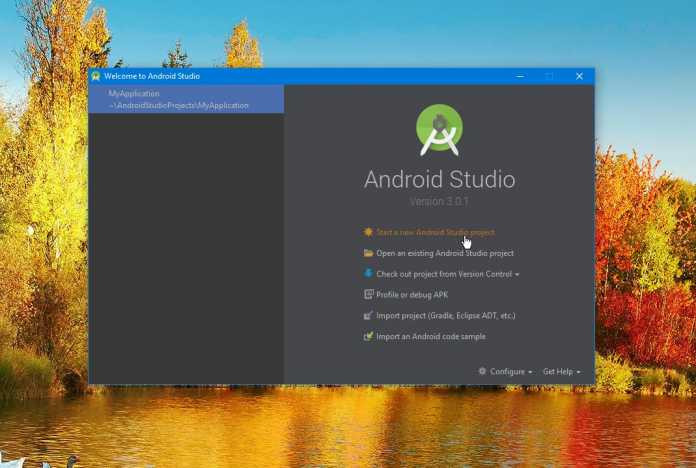This screenshot has height=468, width=696.
Task: Click the large green Android Studio logo
Action: (439, 130)
